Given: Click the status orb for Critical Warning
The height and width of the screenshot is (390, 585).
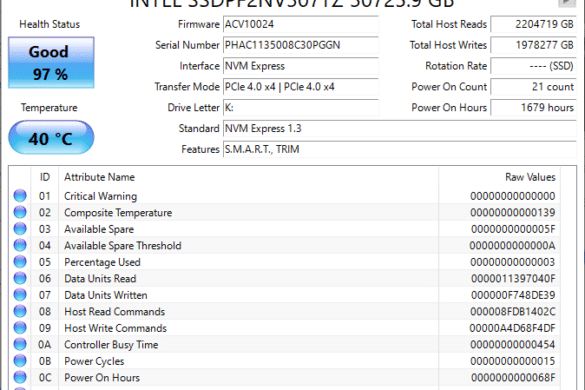Looking at the screenshot, I should (20, 196).
